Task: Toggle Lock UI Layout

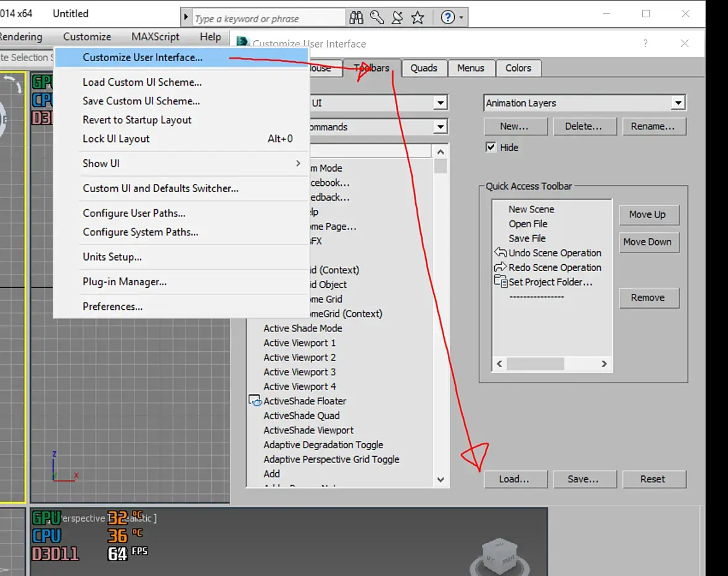Action: (181, 139)
